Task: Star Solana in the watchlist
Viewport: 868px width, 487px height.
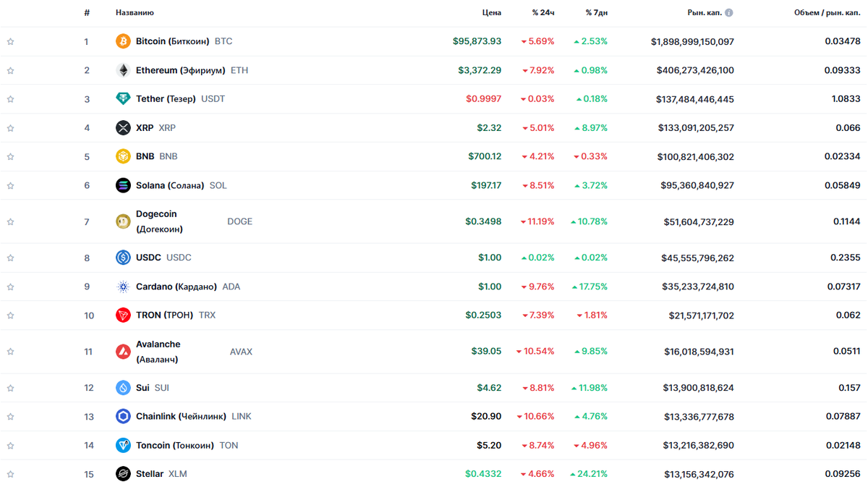Action: point(11,185)
